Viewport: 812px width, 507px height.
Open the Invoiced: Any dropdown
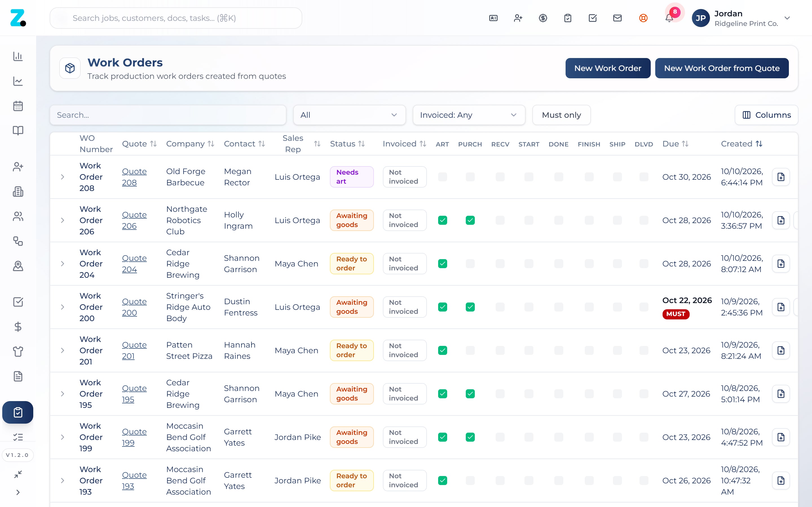point(469,115)
